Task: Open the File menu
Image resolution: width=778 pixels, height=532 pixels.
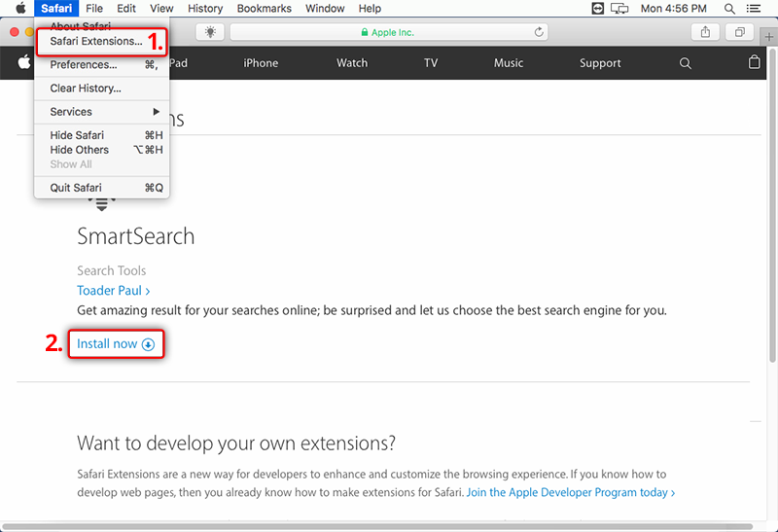Action: click(x=93, y=8)
